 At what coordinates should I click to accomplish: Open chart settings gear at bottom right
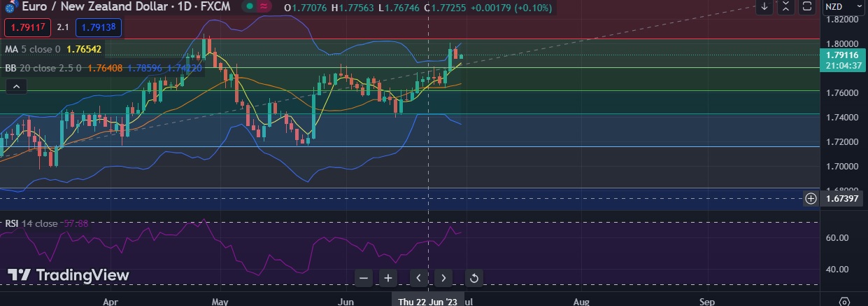(x=845, y=302)
